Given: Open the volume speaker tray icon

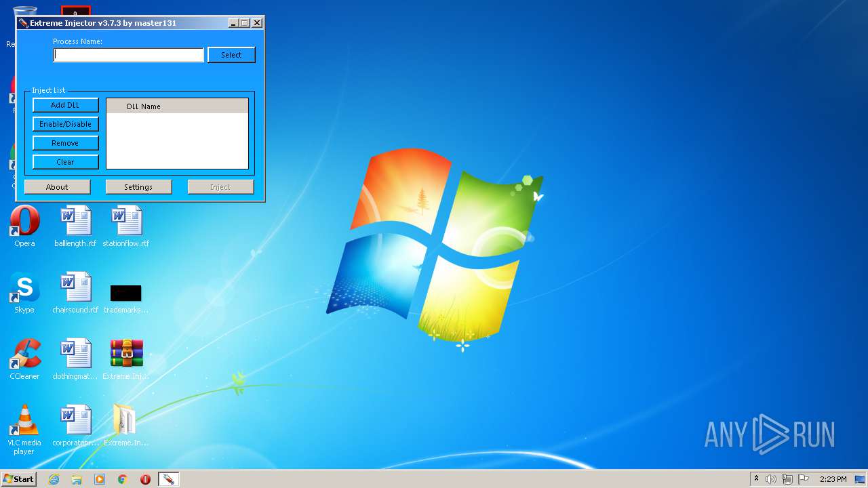Looking at the screenshot, I should pyautogui.click(x=771, y=479).
